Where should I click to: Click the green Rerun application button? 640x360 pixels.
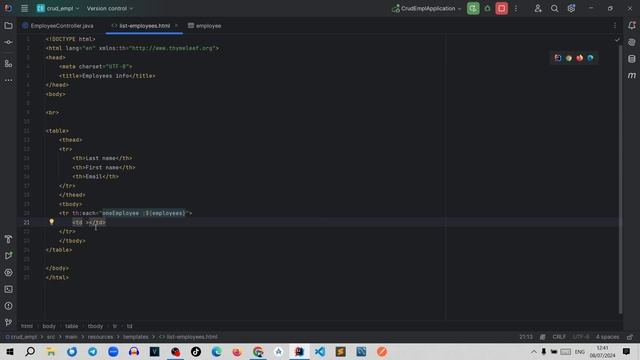(473, 9)
